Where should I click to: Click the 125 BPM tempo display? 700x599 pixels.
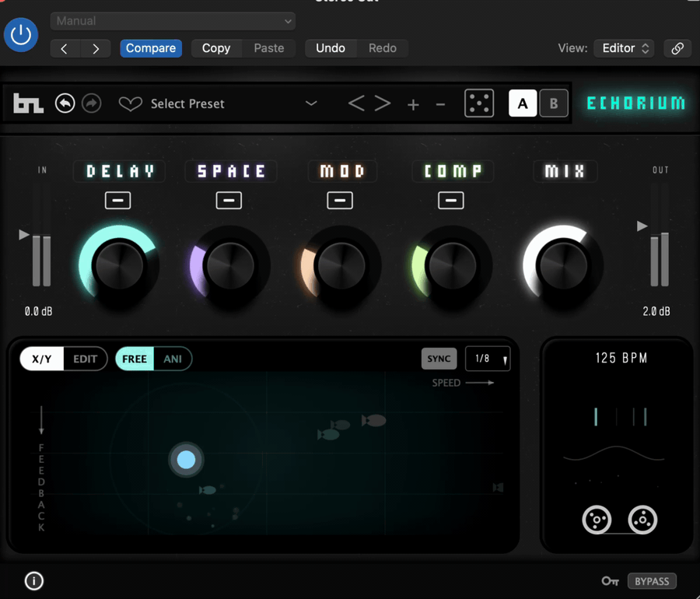coord(621,358)
